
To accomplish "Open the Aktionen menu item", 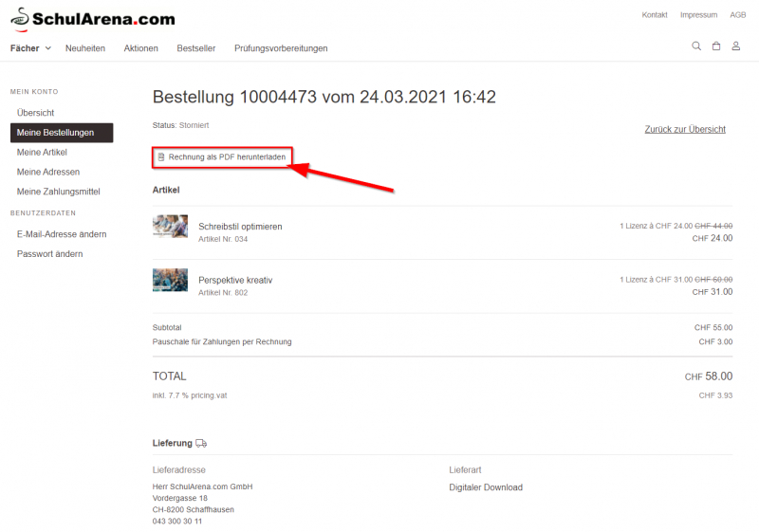I will coord(140,48).
